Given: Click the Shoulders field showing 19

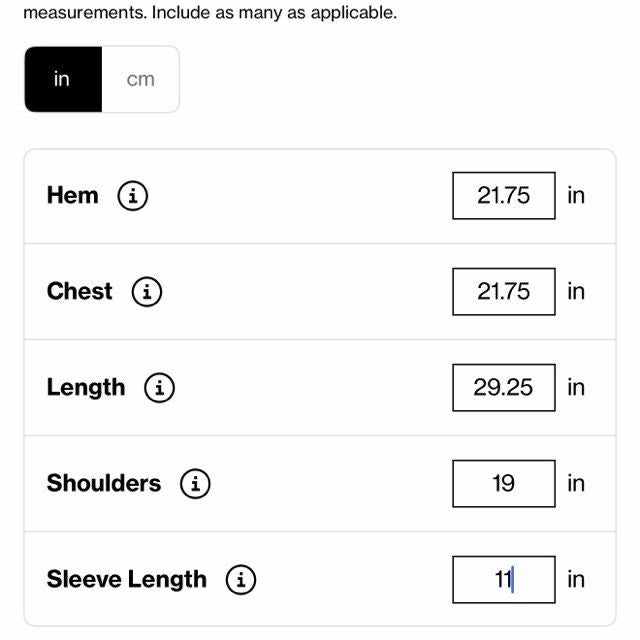Looking at the screenshot, I should pyautogui.click(x=503, y=484).
